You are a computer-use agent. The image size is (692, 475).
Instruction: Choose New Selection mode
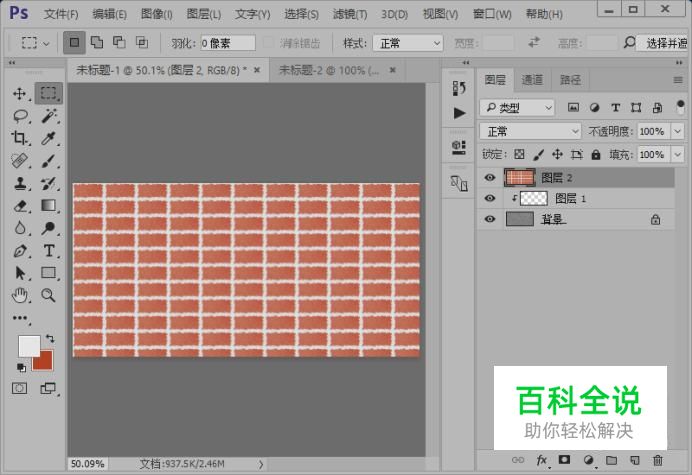pos(74,42)
